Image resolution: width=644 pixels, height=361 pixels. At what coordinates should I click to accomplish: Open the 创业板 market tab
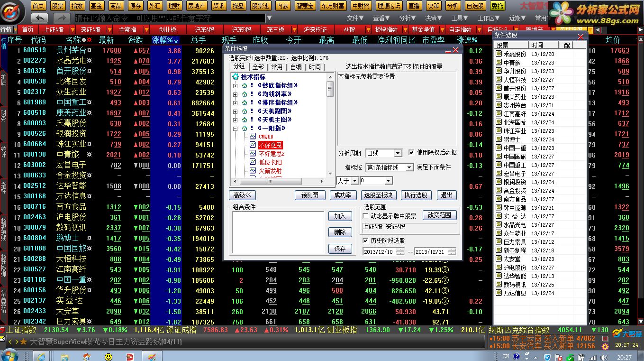point(167,29)
